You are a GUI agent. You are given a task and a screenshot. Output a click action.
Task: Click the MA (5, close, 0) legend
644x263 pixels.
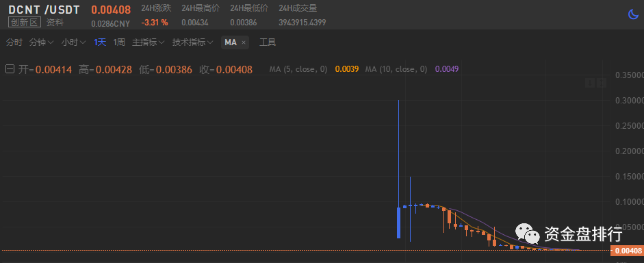[298, 69]
